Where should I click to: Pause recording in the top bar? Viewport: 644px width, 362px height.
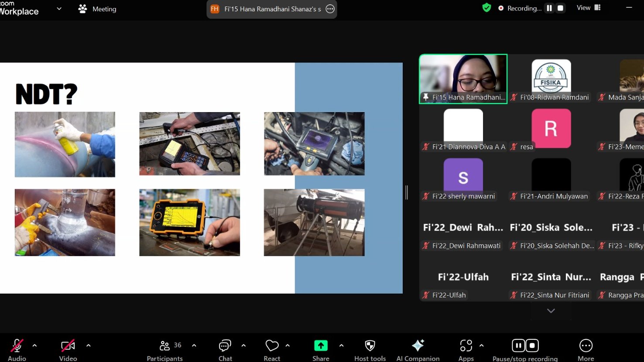[549, 8]
